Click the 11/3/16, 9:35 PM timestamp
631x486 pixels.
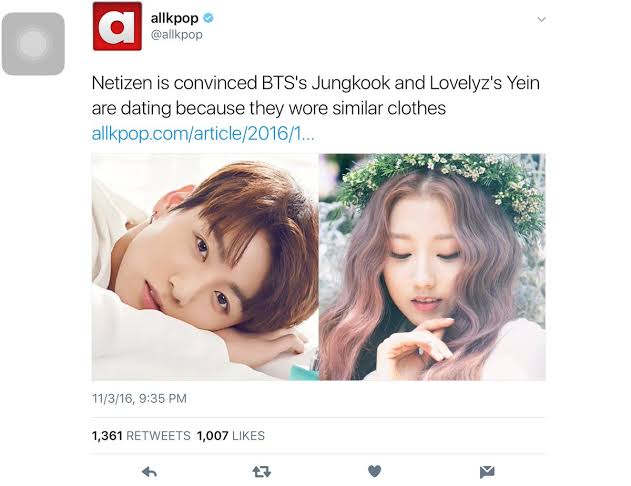(139, 398)
